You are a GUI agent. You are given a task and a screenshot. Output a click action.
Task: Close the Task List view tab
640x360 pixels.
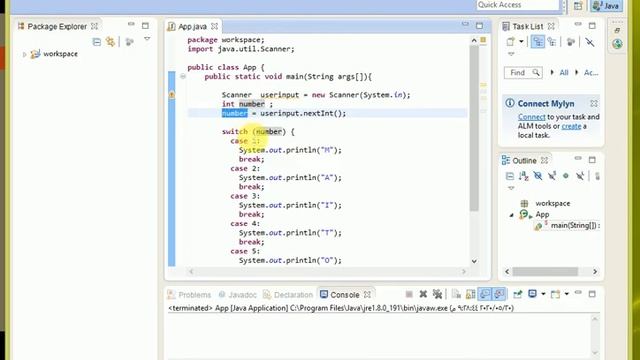coord(551,27)
